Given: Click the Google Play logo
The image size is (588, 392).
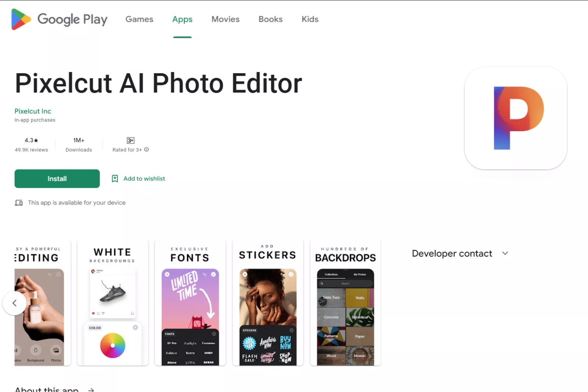Looking at the screenshot, I should 59,19.
